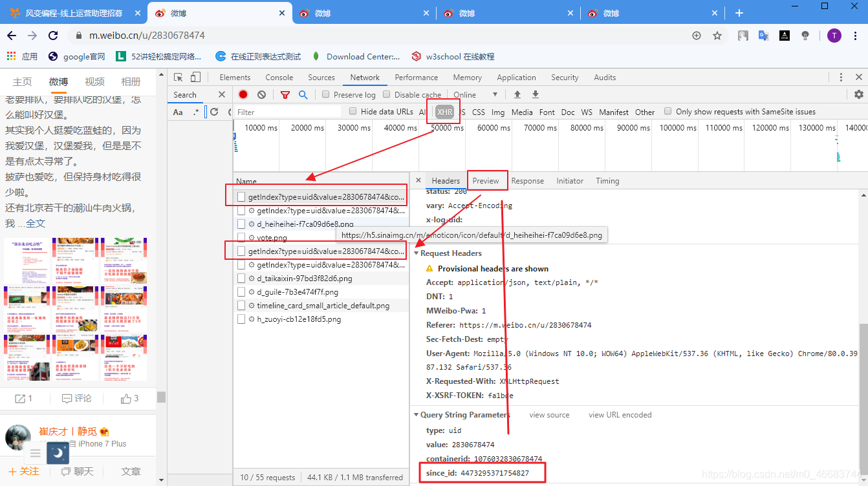
Task: Open the Application tab
Action: point(516,78)
